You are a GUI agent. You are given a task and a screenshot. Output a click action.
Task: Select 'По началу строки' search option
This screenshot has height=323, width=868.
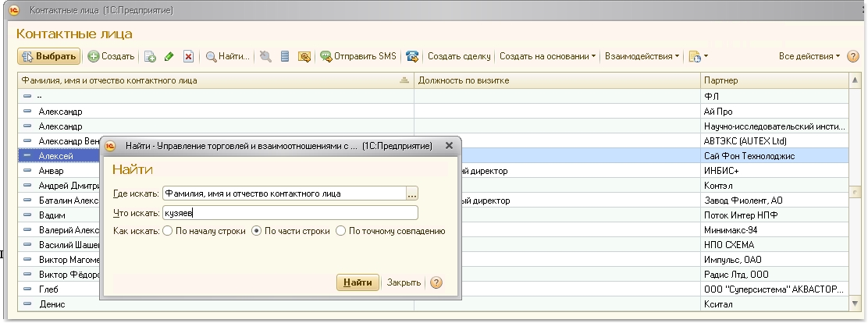coord(166,231)
